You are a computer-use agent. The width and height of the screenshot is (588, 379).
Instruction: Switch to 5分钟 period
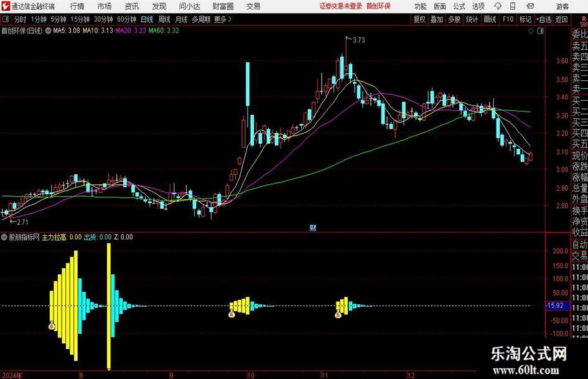[58, 19]
